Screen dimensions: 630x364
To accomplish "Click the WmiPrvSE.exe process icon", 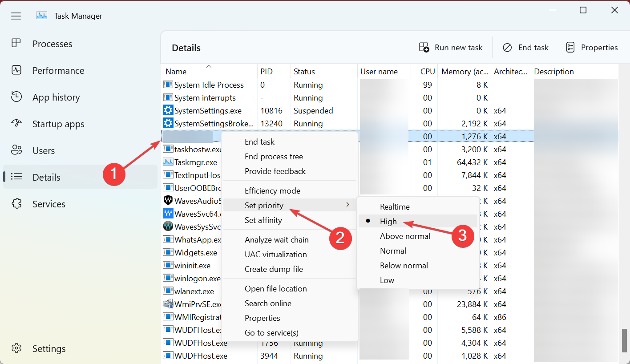I will pyautogui.click(x=168, y=304).
